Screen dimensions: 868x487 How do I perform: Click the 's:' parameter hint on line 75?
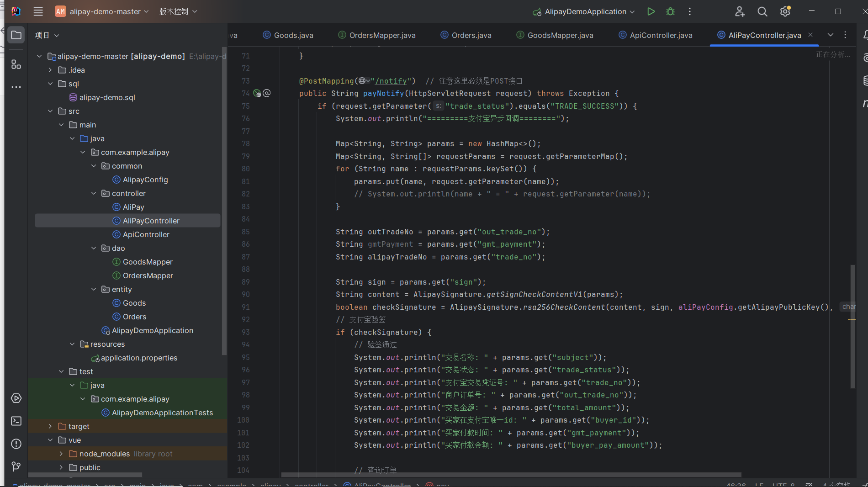[438, 106]
